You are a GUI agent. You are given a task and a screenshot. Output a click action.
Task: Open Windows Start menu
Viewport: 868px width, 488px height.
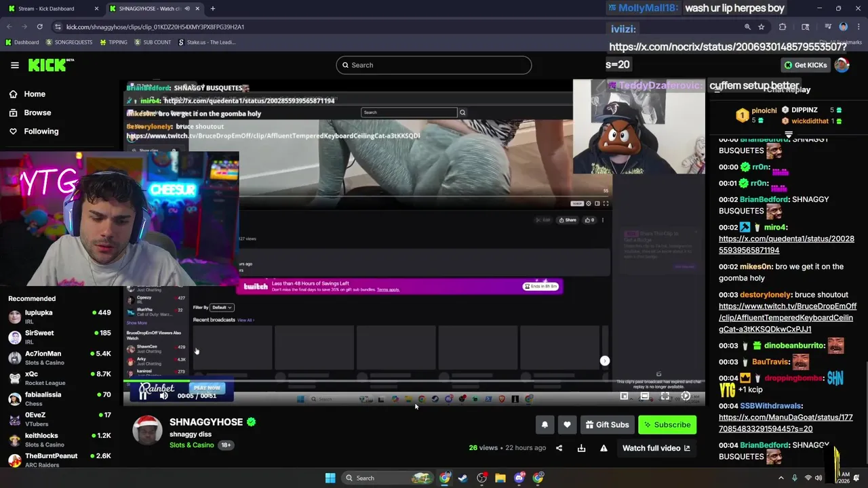(330, 478)
